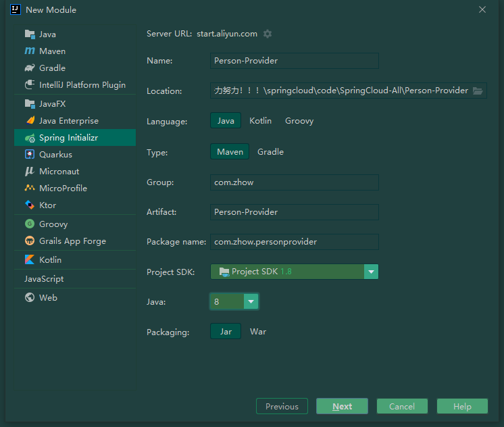The height and width of the screenshot is (427, 504).
Task: Set language to Kotlin
Action: coord(260,120)
